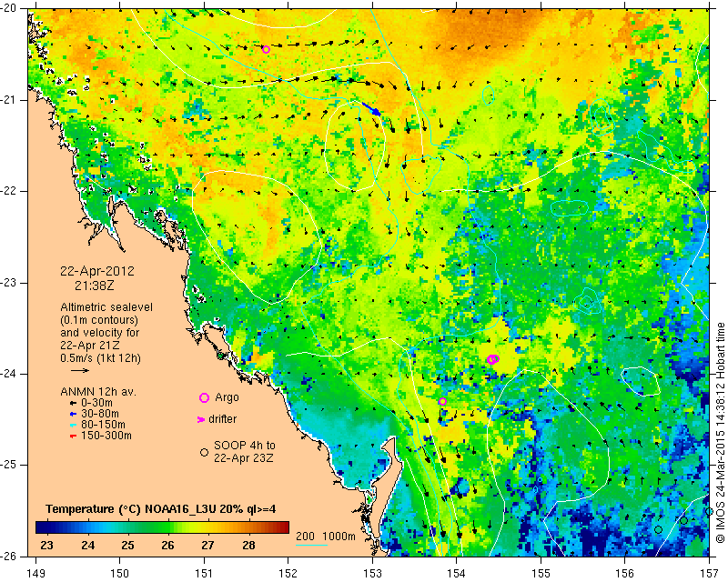
Task: Click the closed cyan contour near 153.6, -21.8
Action: click(x=420, y=175)
